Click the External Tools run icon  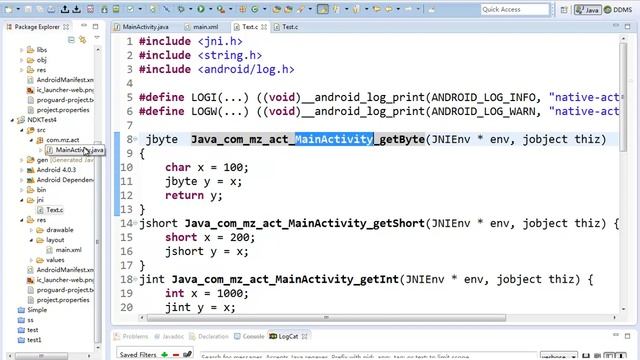pos(221,9)
